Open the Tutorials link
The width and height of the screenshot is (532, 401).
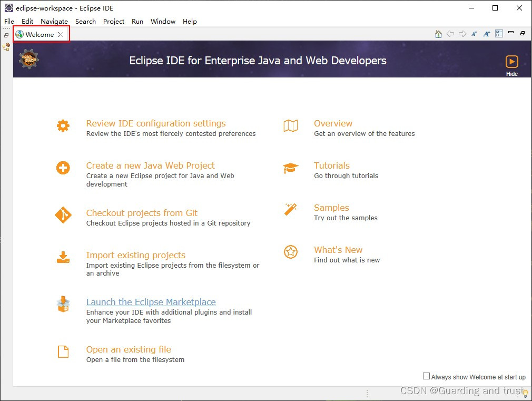point(332,165)
